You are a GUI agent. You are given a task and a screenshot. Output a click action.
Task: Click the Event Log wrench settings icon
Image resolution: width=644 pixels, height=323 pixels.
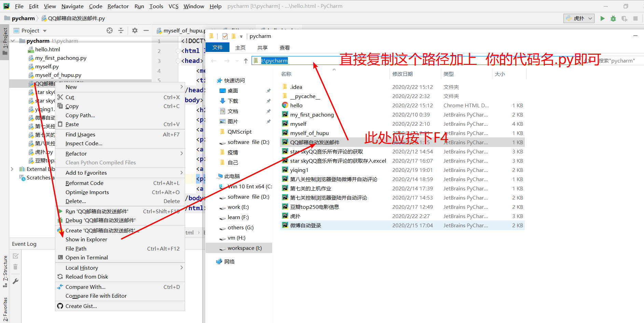(15, 281)
